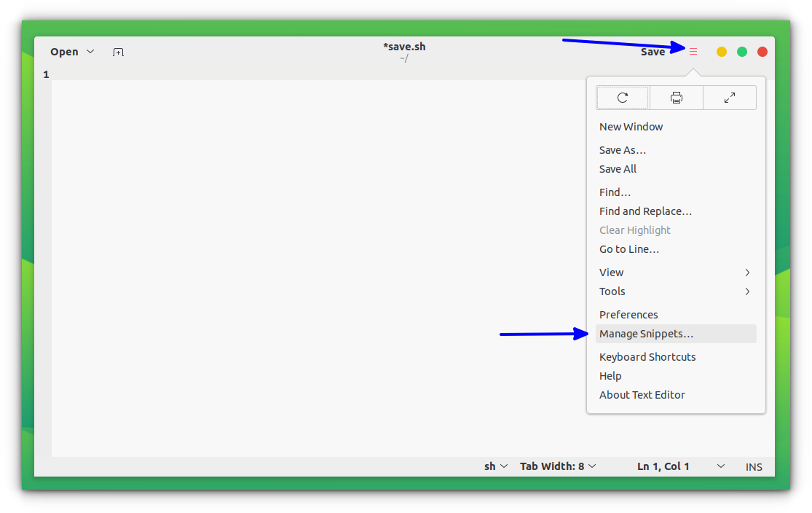Image resolution: width=812 pixels, height=513 pixels.
Task: Open Find and Replace
Action: (645, 211)
